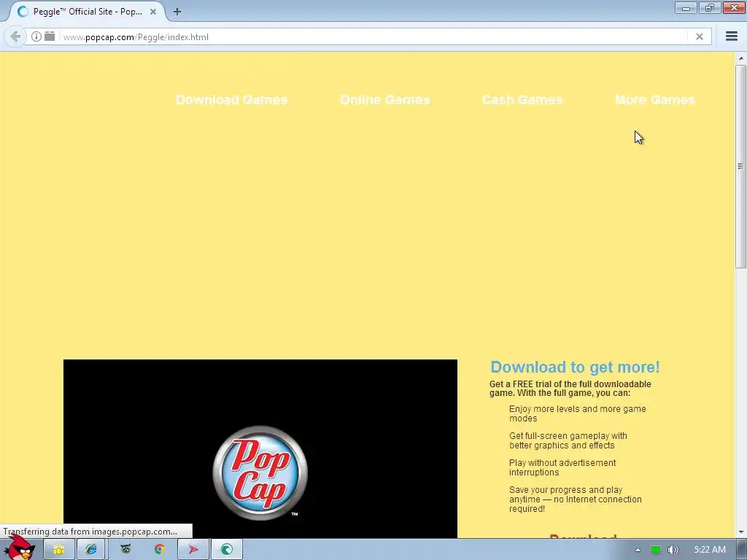The height and width of the screenshot is (560, 747).
Task: Select the Peggle Official Site tab
Action: coord(88,12)
